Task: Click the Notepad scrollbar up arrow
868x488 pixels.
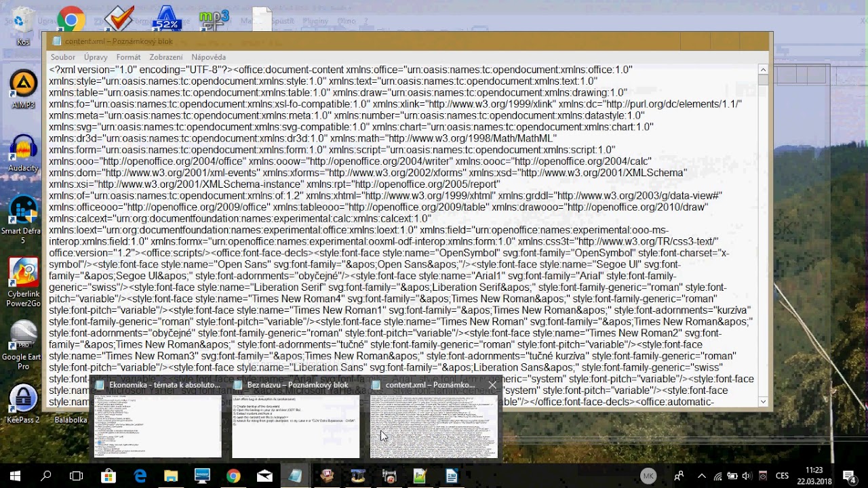Action: point(763,70)
